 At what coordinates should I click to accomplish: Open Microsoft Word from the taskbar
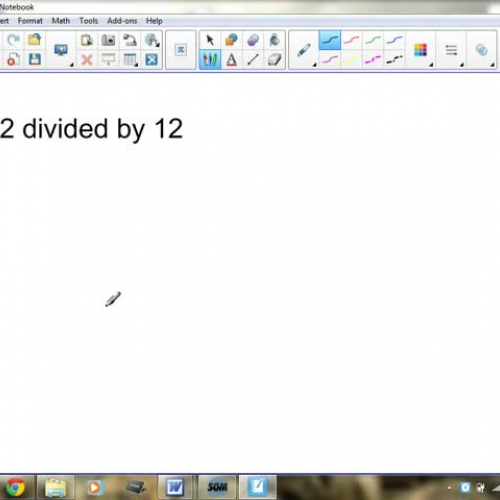point(175,488)
